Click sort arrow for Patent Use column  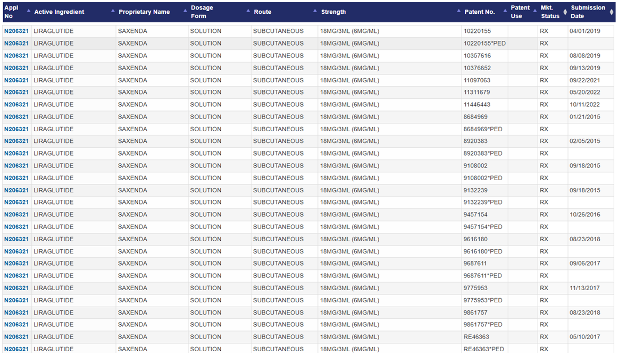coord(535,11)
